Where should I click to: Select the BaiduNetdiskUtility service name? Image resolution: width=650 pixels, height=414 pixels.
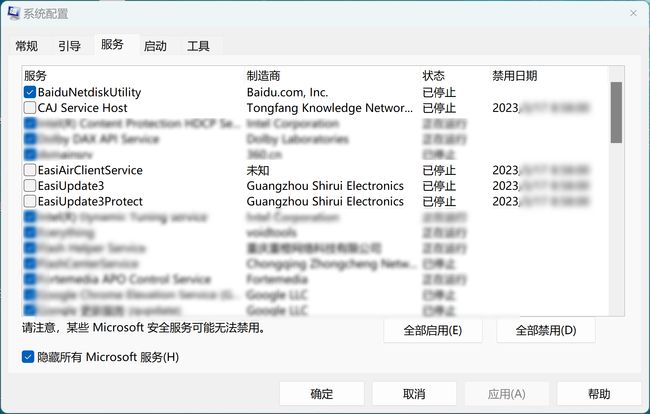[90, 92]
